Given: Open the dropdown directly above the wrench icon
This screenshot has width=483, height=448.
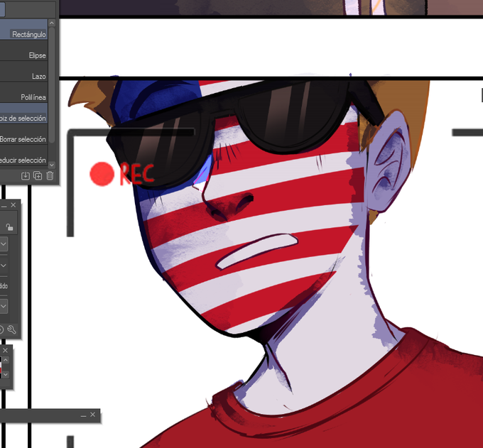Looking at the screenshot, I should tap(4, 306).
